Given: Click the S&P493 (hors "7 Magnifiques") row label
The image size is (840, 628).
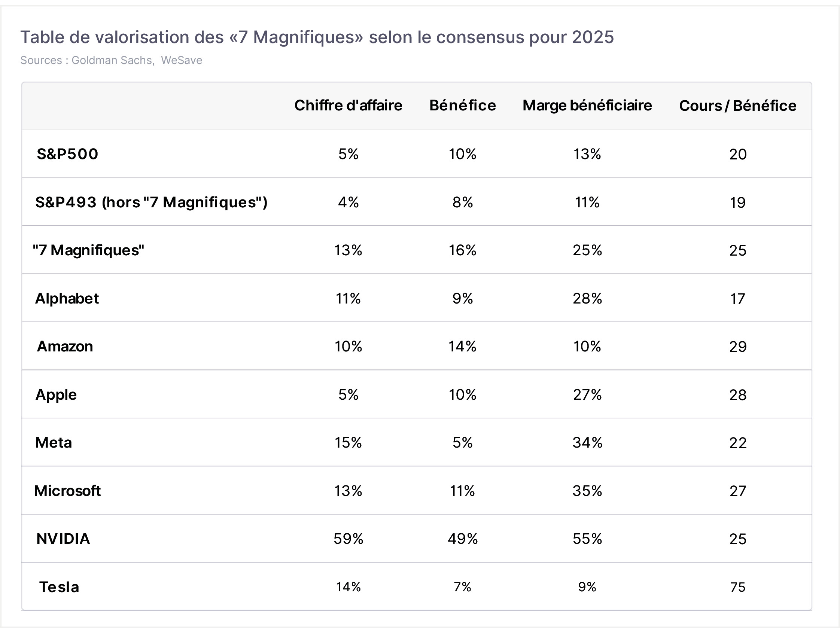Looking at the screenshot, I should click(x=152, y=202).
